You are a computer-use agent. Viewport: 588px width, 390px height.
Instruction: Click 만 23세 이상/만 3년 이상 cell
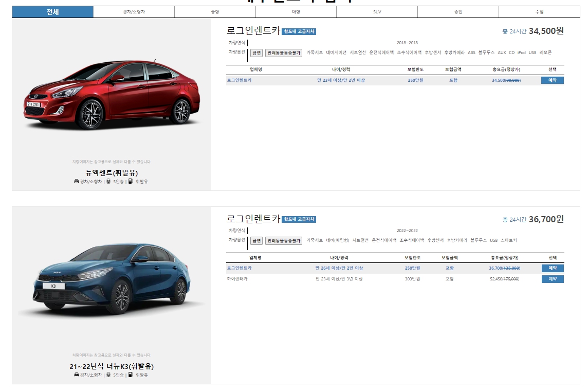339,279
